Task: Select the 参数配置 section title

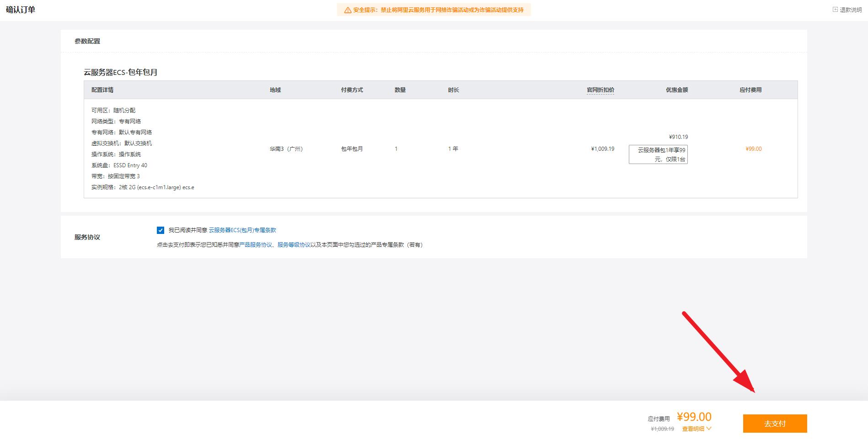Action: click(x=87, y=41)
